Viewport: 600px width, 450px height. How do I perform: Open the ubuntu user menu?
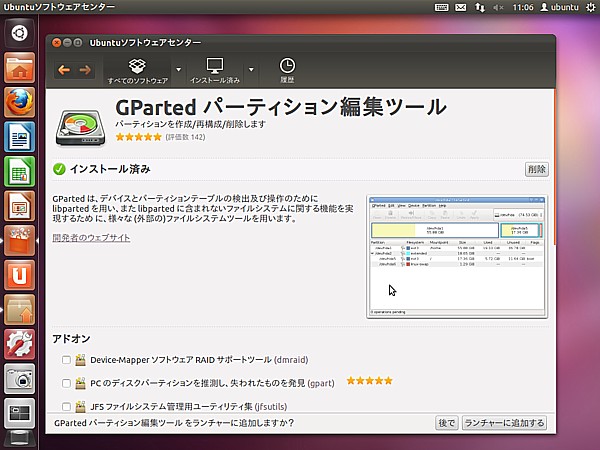[x=559, y=7]
